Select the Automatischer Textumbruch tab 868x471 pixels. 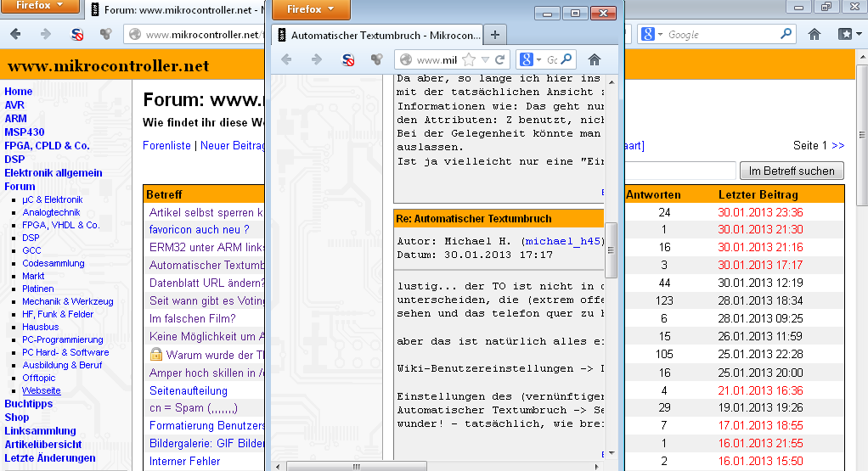[378, 35]
